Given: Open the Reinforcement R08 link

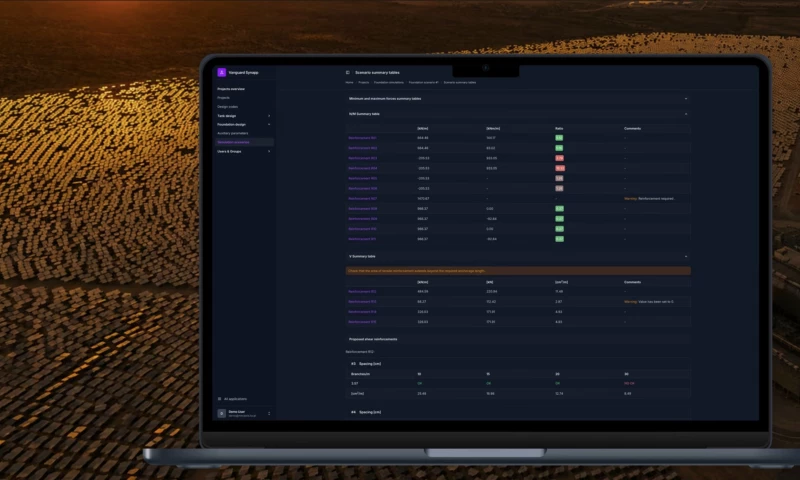Looking at the screenshot, I should [x=362, y=209].
